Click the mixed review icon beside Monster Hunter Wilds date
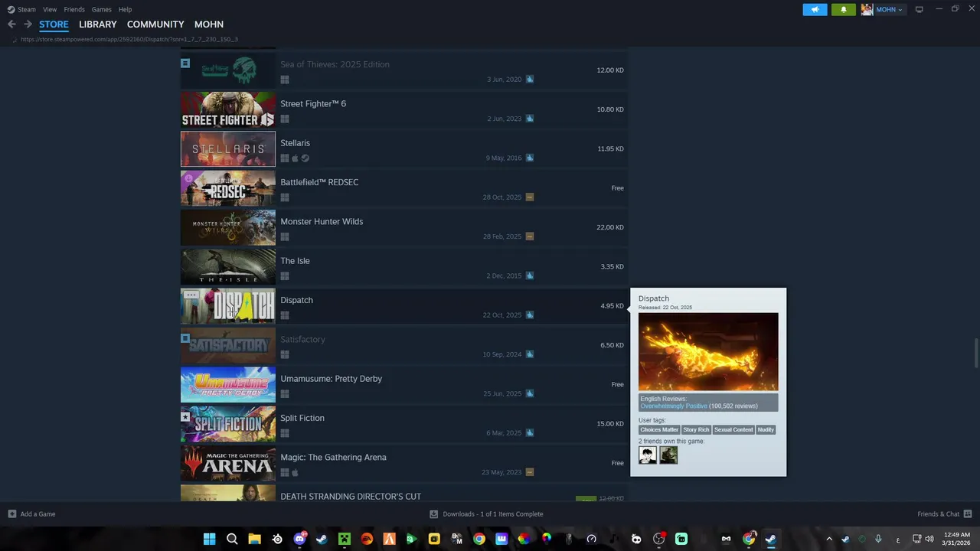Screen dimensions: 980x551 coord(530,236)
